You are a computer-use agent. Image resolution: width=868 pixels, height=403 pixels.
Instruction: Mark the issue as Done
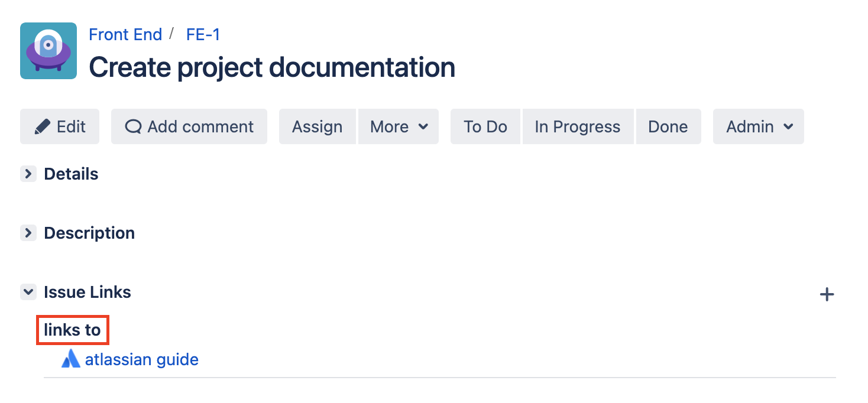(668, 126)
